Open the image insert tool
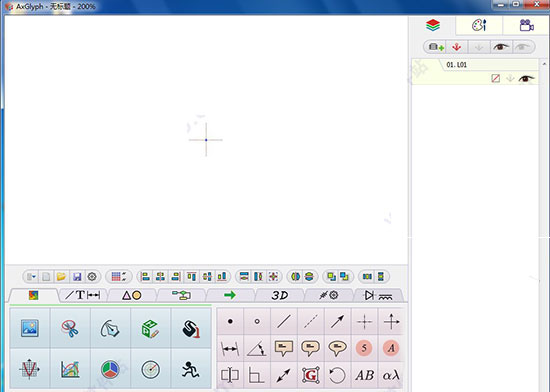This screenshot has width=550, height=392. [30, 328]
